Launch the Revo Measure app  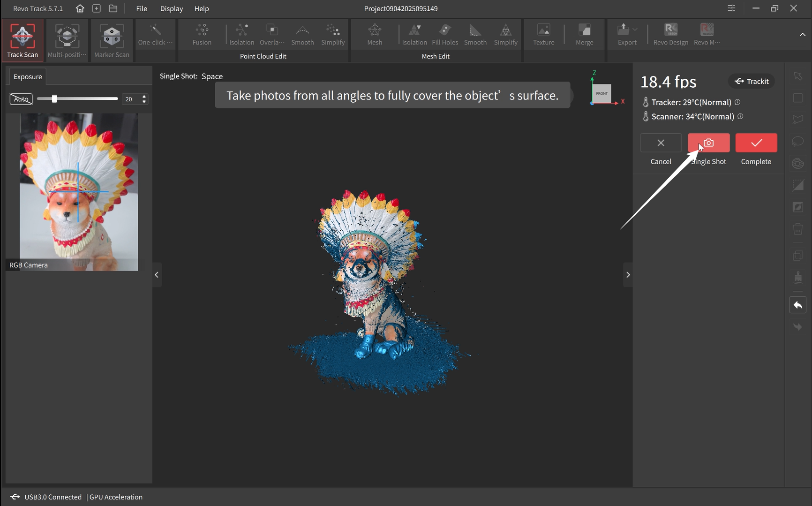707,35
